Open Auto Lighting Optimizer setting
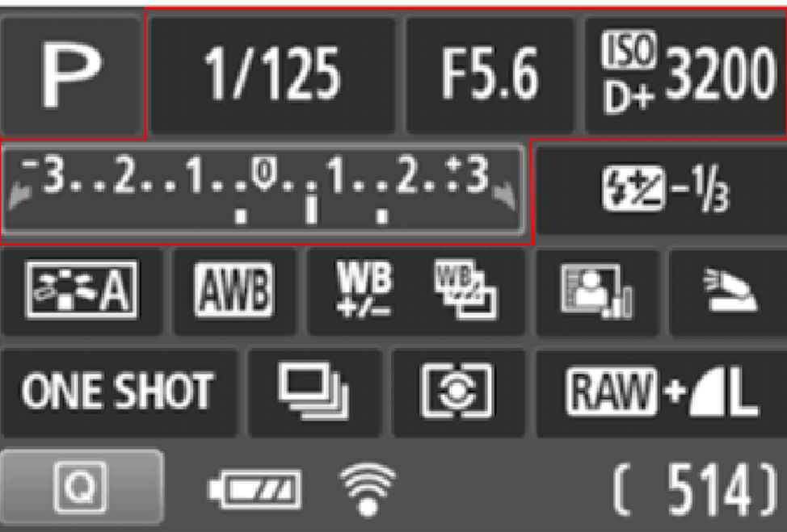 [597, 291]
